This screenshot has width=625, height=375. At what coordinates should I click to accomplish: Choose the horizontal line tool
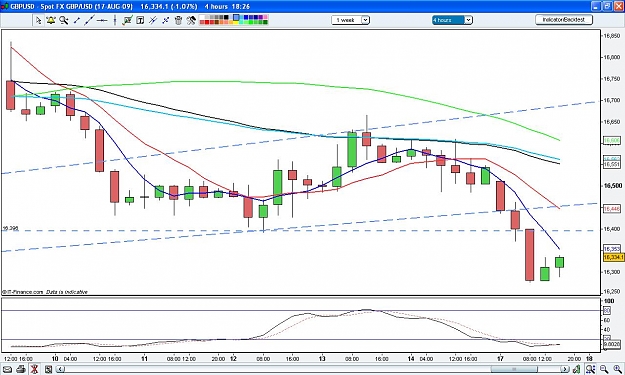point(102,20)
